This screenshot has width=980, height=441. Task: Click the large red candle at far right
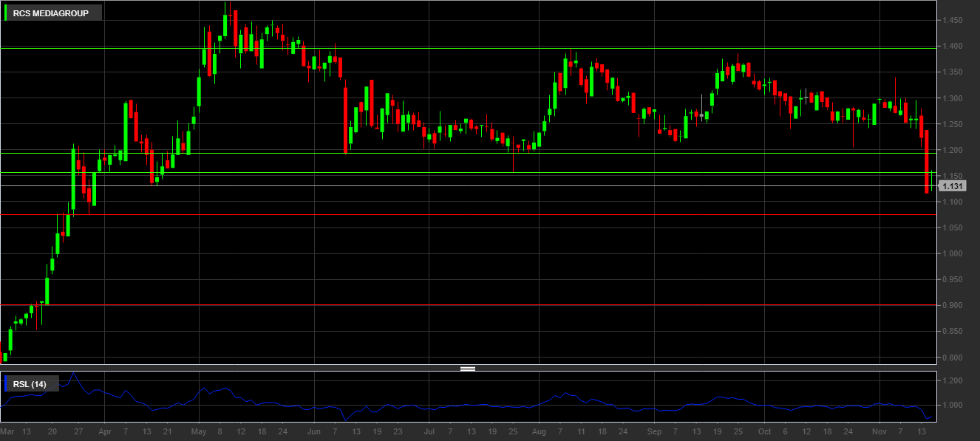tap(927, 163)
